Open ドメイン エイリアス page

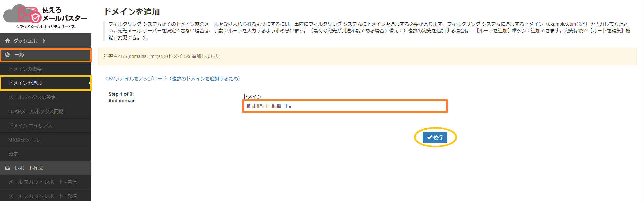pyautogui.click(x=46, y=126)
